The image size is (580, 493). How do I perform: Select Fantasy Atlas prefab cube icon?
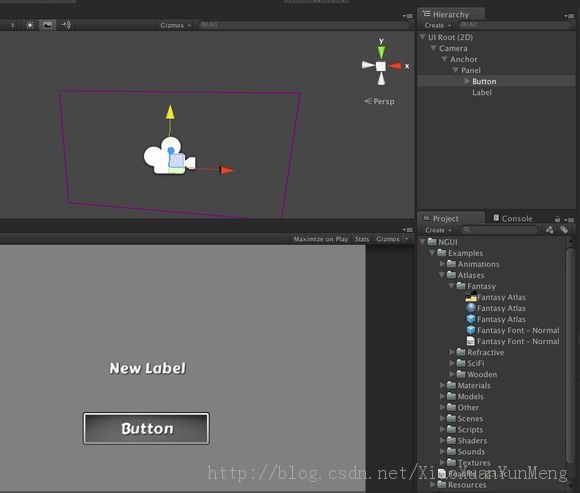pos(471,319)
